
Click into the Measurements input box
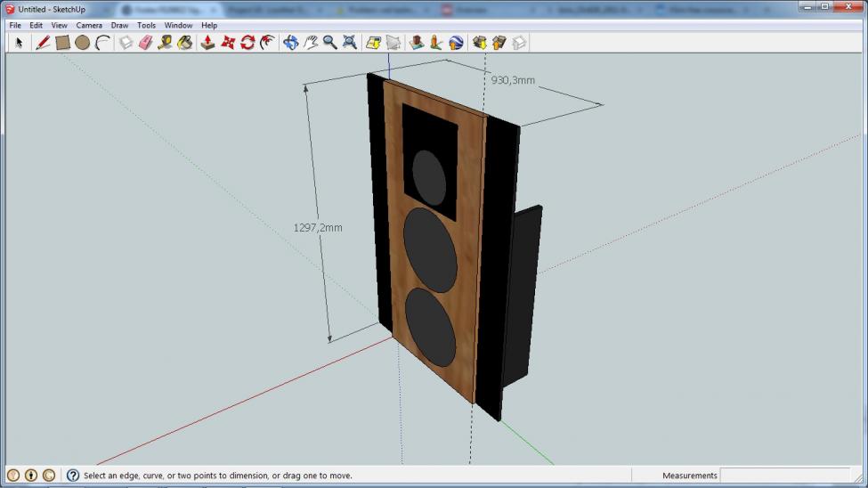click(784, 476)
